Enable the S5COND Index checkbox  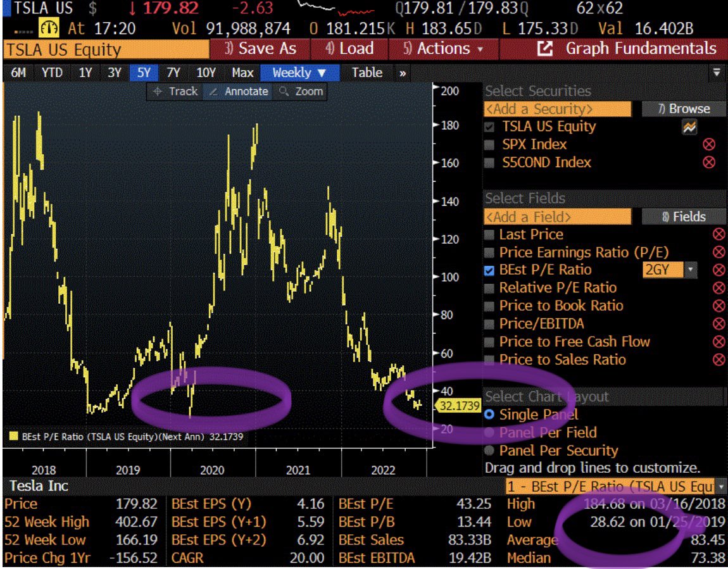489,163
